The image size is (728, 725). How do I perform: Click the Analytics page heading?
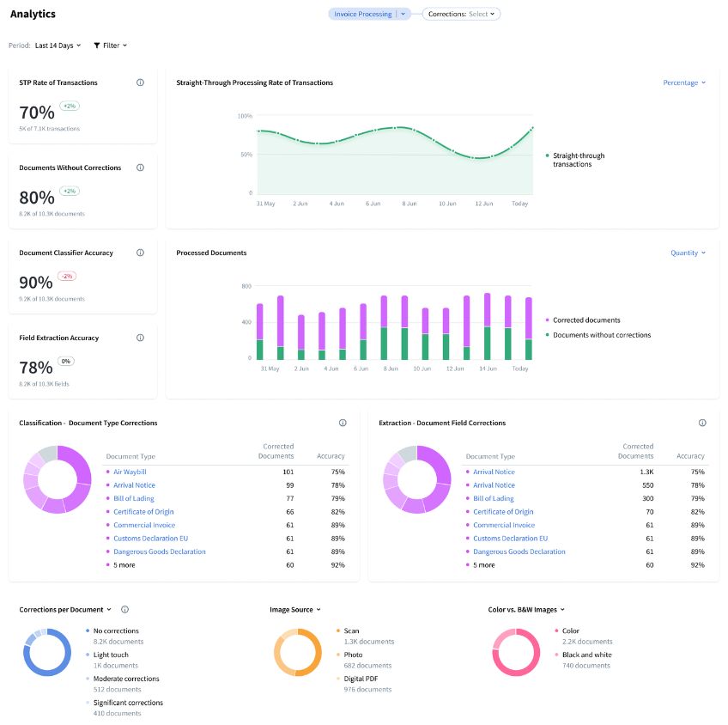[33, 14]
